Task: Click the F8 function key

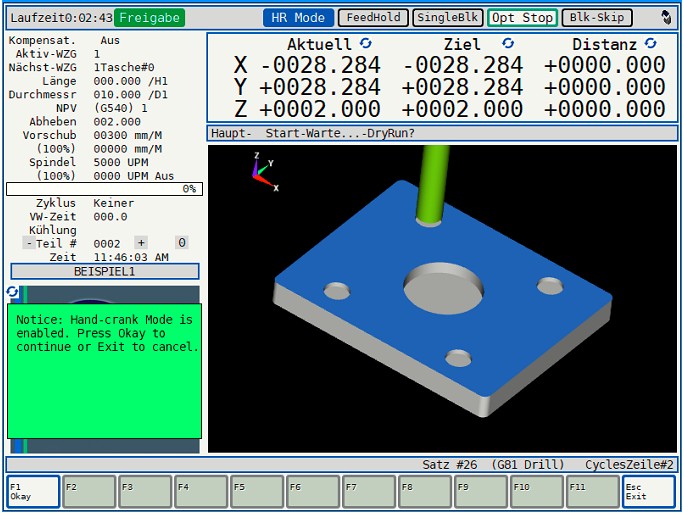Action: point(425,492)
